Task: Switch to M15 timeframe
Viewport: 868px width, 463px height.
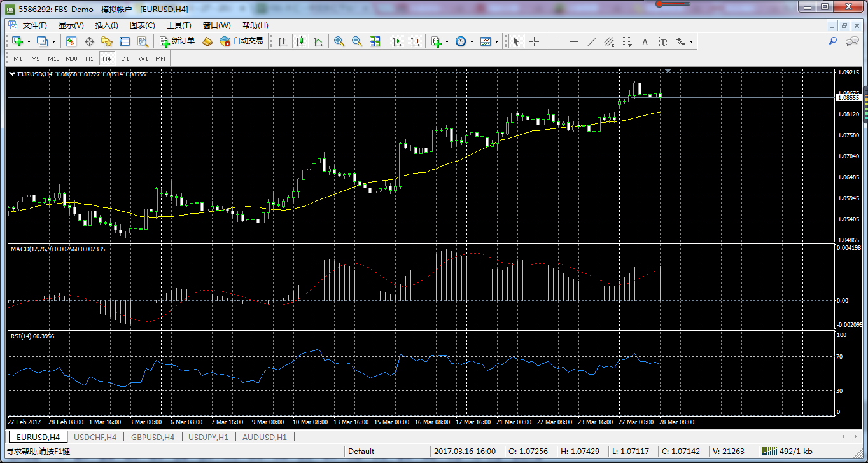Action: coord(53,59)
